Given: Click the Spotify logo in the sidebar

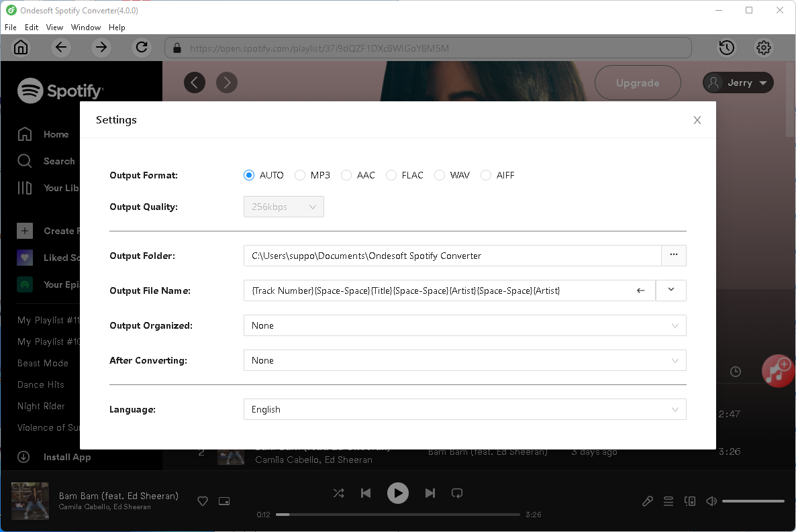Looking at the screenshot, I should coord(60,91).
